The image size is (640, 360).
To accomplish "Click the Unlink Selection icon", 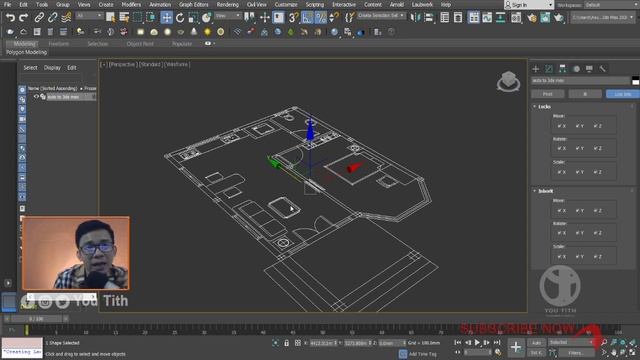I will [52, 18].
